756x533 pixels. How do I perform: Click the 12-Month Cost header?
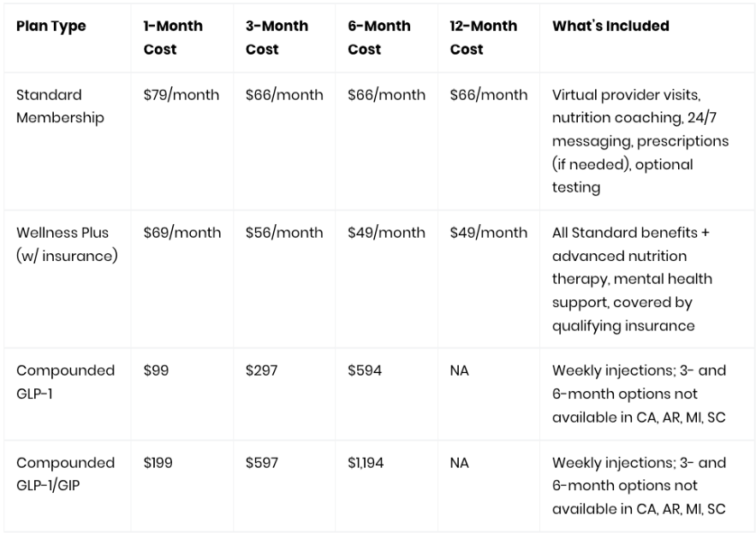(483, 38)
